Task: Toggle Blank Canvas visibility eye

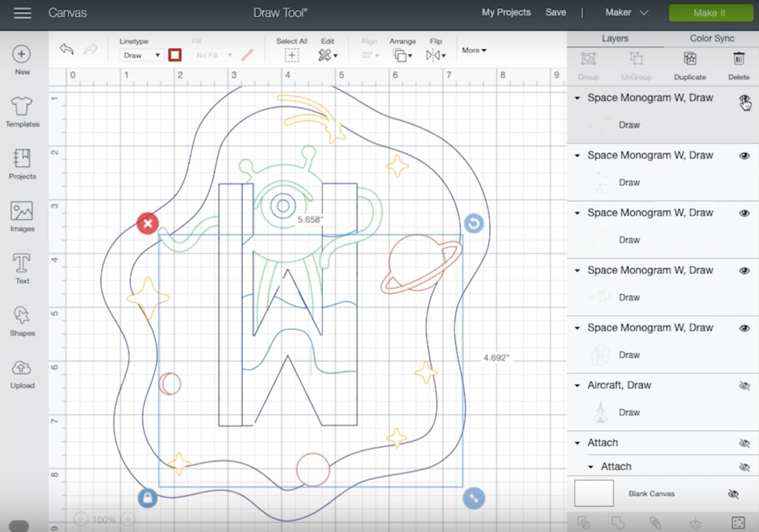Action: click(x=733, y=494)
